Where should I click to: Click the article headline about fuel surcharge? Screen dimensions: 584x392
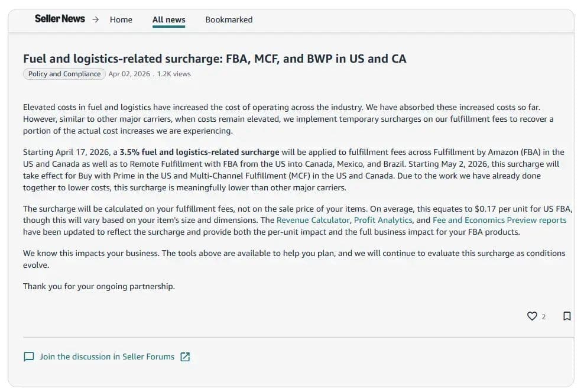215,59
